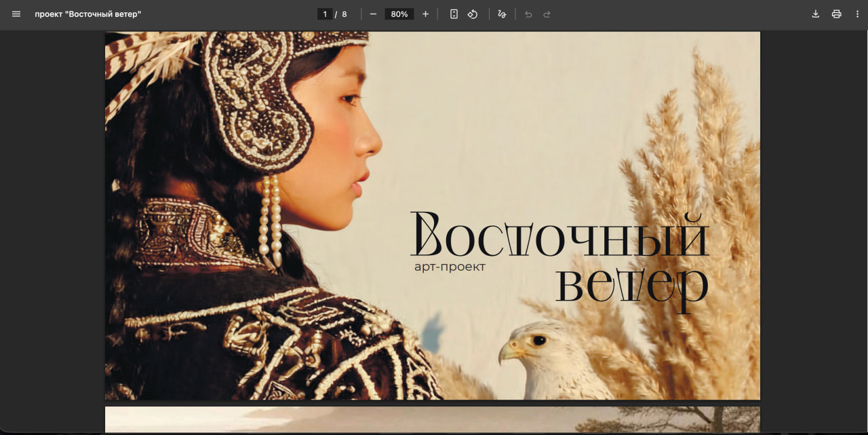Click the undo arrow in toolbar

[x=528, y=14]
